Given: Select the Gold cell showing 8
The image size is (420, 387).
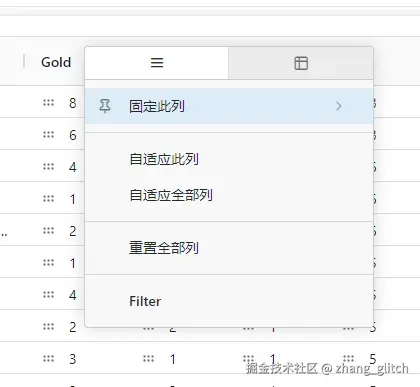Looking at the screenshot, I should (73, 103).
